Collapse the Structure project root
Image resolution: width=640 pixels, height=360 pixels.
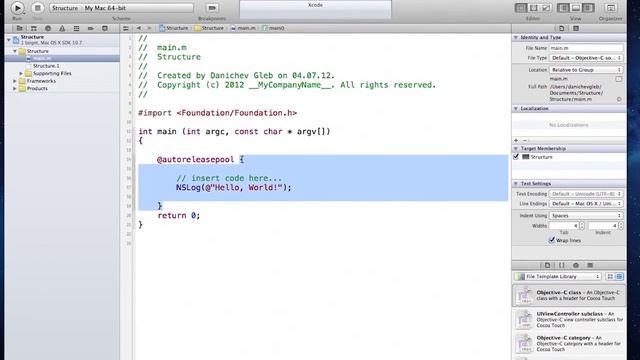[9, 40]
